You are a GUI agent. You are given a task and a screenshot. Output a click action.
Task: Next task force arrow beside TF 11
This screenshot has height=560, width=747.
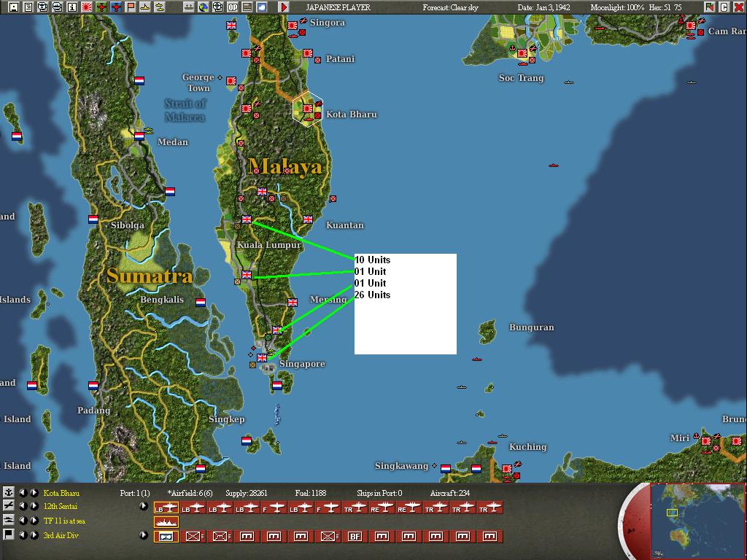pos(34,521)
